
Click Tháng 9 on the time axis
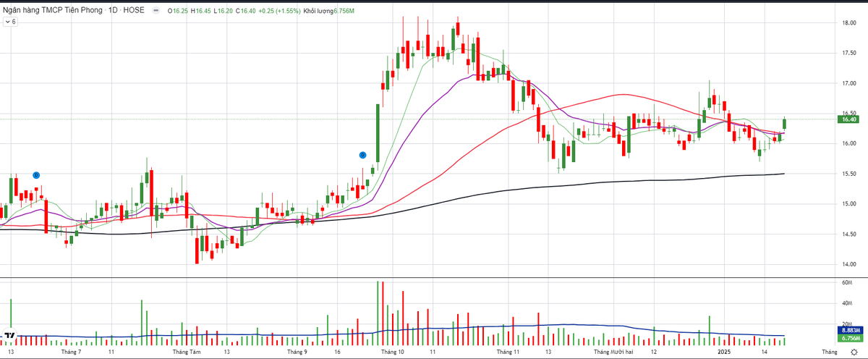[x=297, y=351]
